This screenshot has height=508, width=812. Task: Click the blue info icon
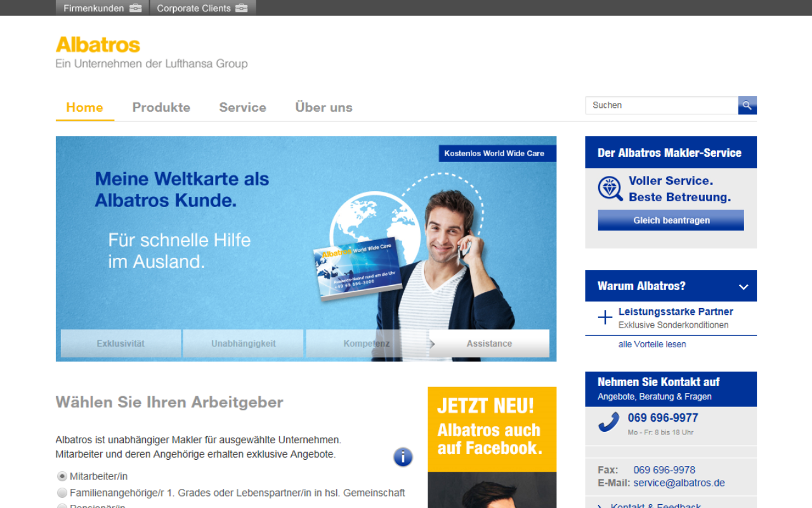[403, 457]
